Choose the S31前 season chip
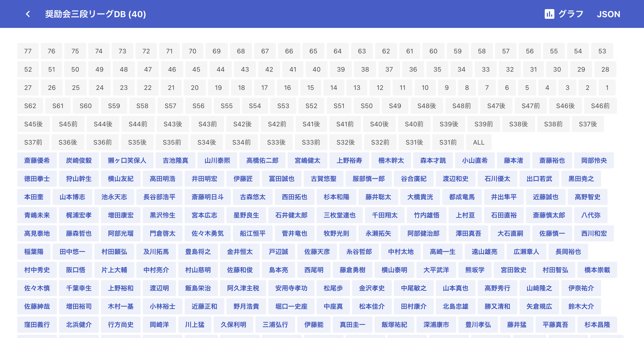Screen dimensions: 644x338 point(448,142)
